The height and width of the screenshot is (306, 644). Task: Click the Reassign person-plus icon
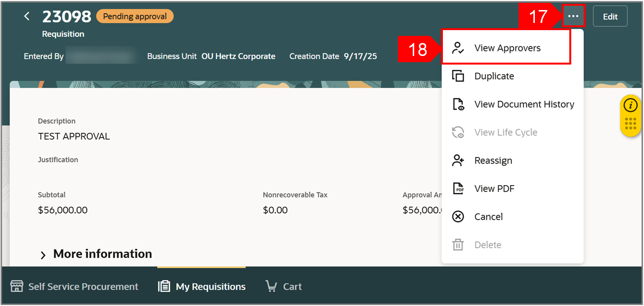coord(458,161)
